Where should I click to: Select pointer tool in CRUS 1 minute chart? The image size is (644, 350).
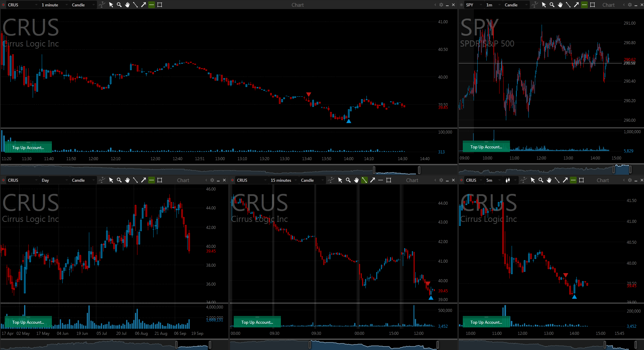point(111,5)
